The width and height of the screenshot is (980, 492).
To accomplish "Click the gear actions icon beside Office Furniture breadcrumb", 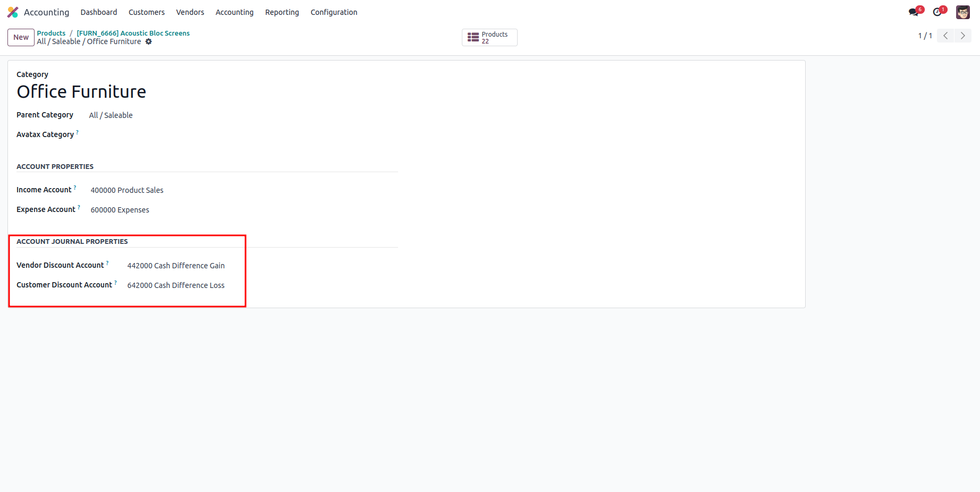I will point(149,41).
